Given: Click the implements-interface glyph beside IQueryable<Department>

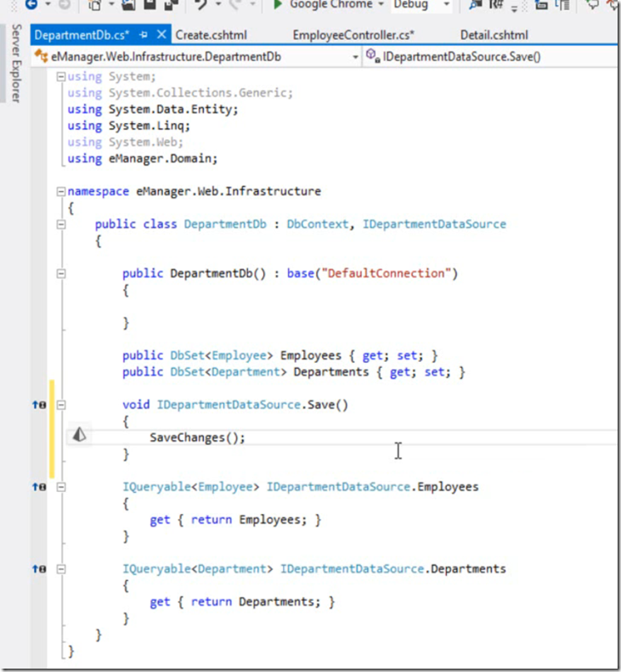Looking at the screenshot, I should 39,568.
